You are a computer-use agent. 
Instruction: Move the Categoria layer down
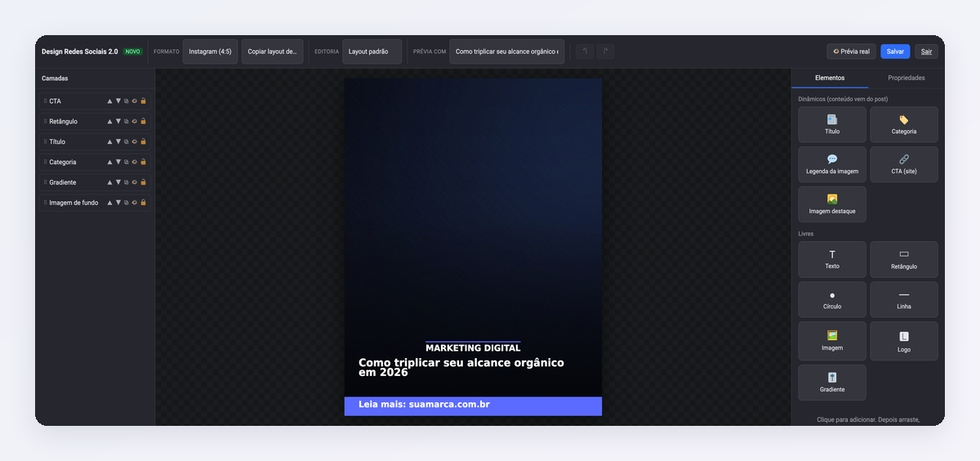click(x=118, y=162)
